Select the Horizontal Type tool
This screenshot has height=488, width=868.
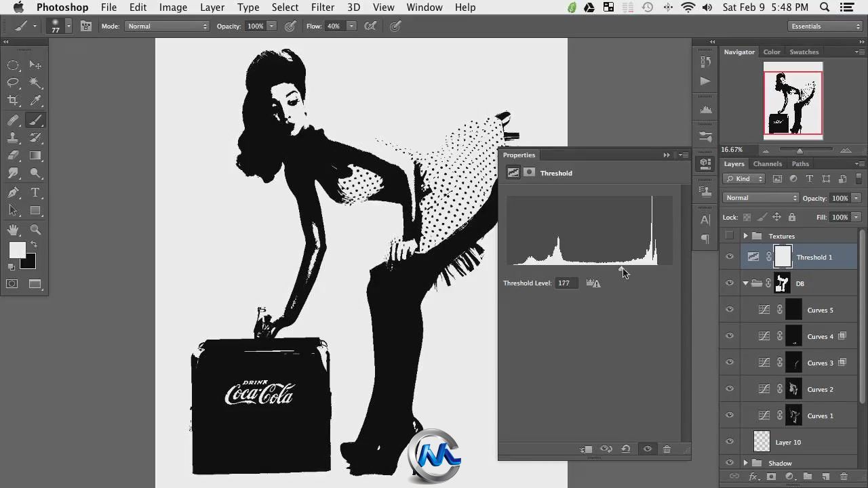click(36, 193)
